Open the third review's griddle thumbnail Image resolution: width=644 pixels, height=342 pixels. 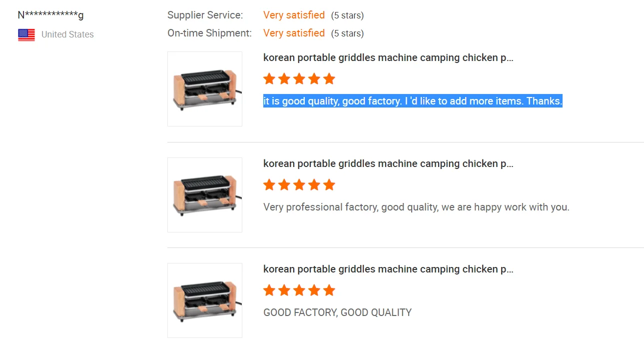tap(205, 300)
